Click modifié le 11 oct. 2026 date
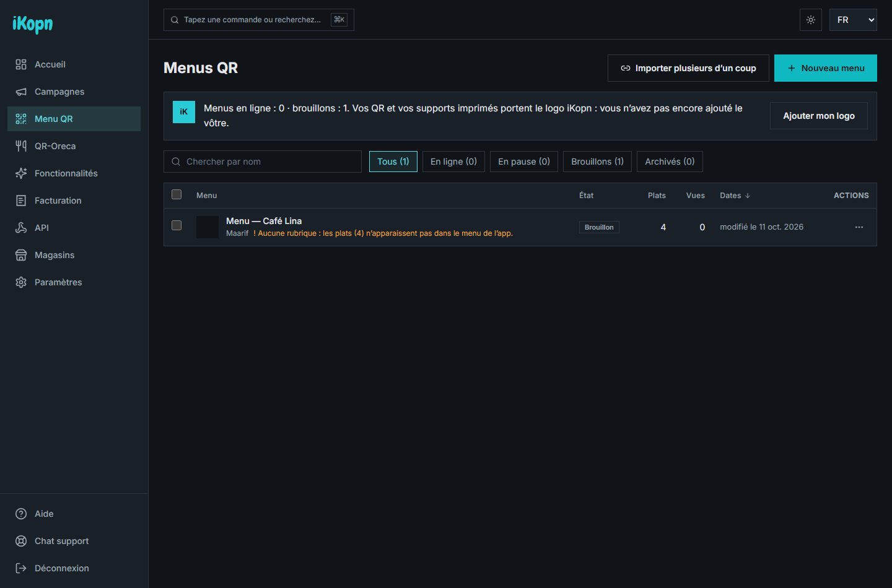The image size is (892, 588). click(x=761, y=227)
